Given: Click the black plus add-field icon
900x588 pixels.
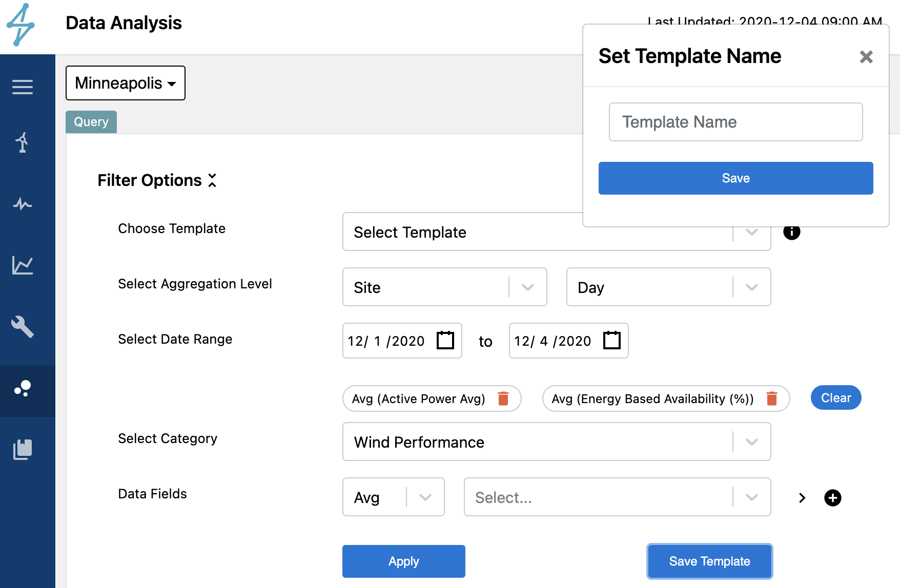Looking at the screenshot, I should click(832, 497).
